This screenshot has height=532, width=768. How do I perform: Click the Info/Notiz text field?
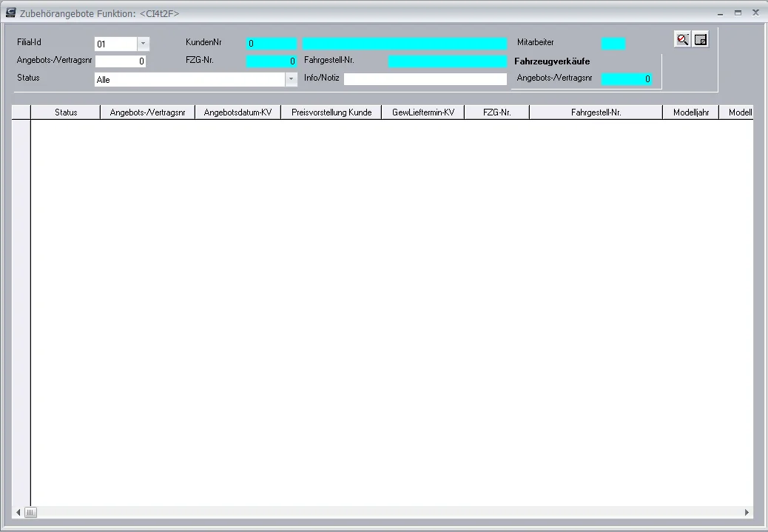[x=425, y=79]
